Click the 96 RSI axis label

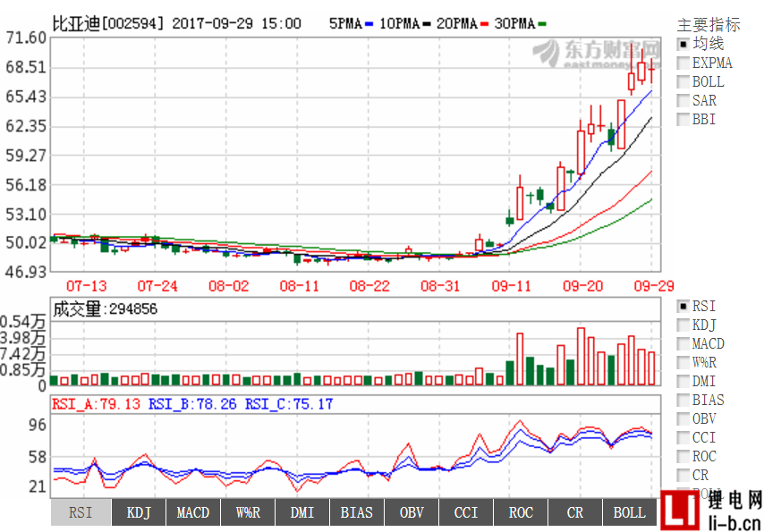click(x=37, y=425)
